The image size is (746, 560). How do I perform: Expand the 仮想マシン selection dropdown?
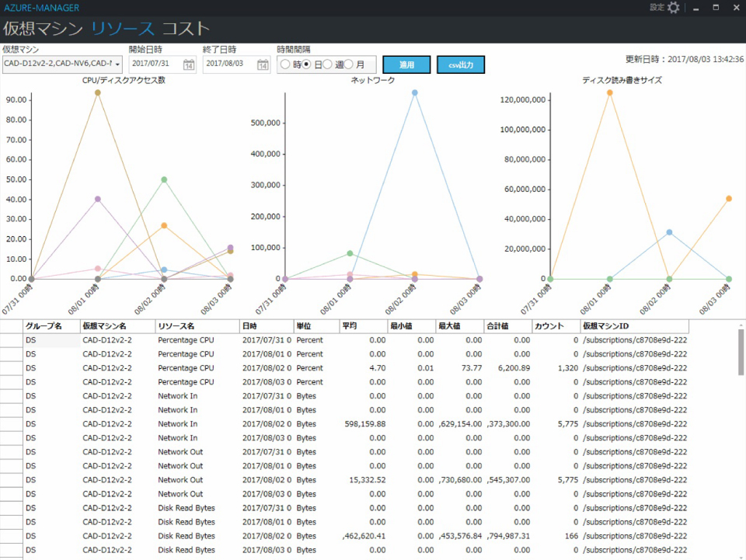pos(117,64)
